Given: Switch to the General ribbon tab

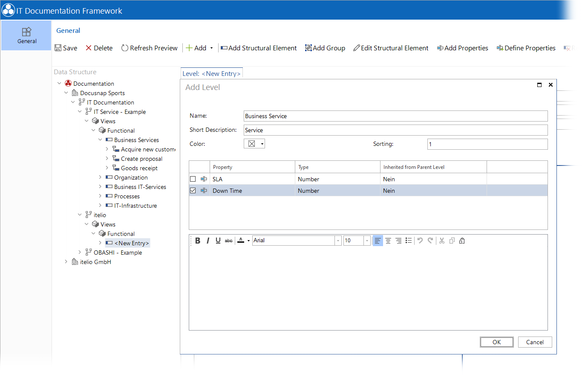Looking at the screenshot, I should (x=68, y=30).
